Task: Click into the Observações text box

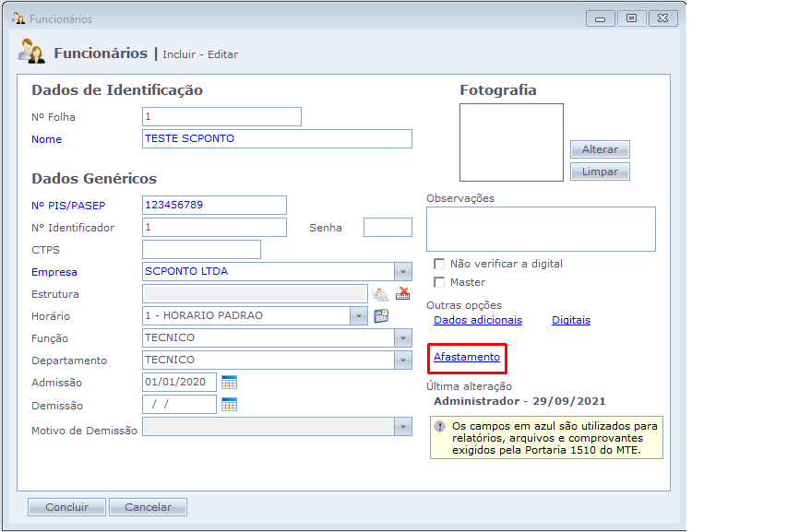Action: point(541,229)
